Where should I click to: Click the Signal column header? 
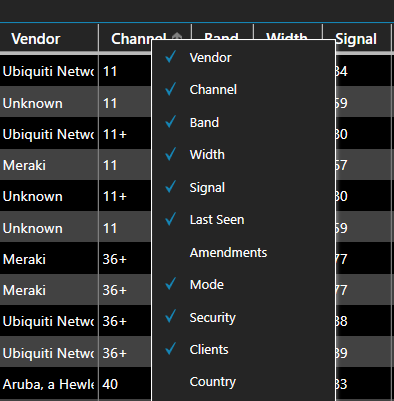(356, 39)
